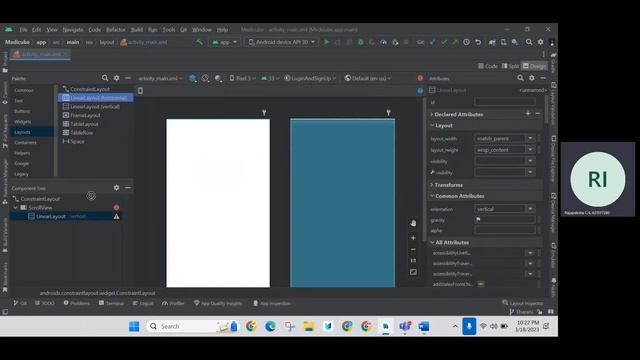Minimize the Palette panel
This screenshot has width=640, height=360.
[128, 78]
